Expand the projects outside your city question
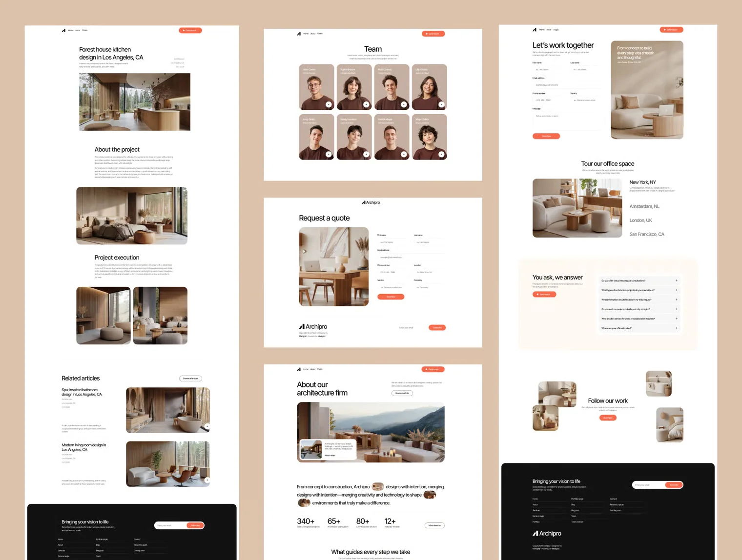 click(x=639, y=309)
